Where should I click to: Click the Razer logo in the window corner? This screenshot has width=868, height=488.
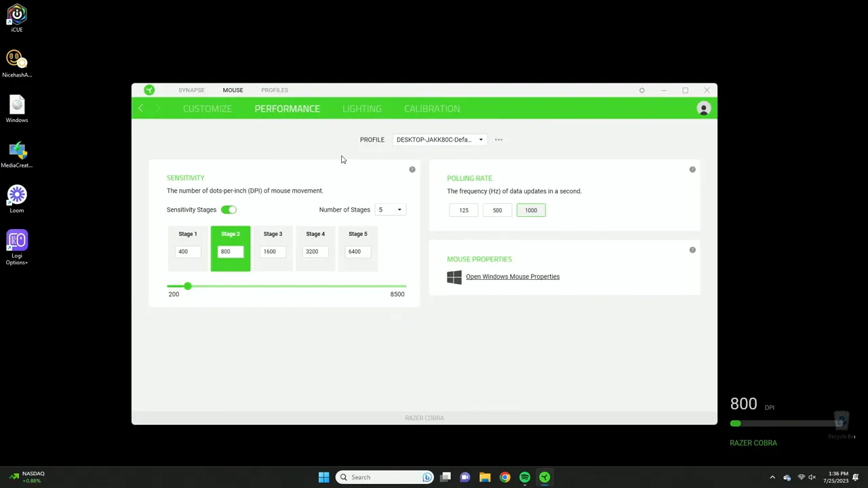click(149, 89)
